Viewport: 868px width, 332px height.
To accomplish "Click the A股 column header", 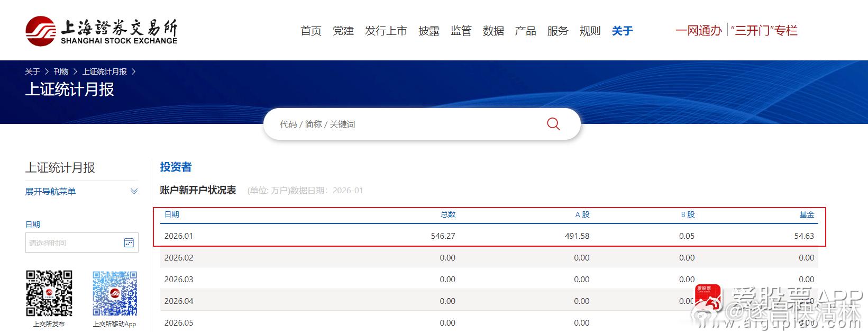I will pos(582,214).
